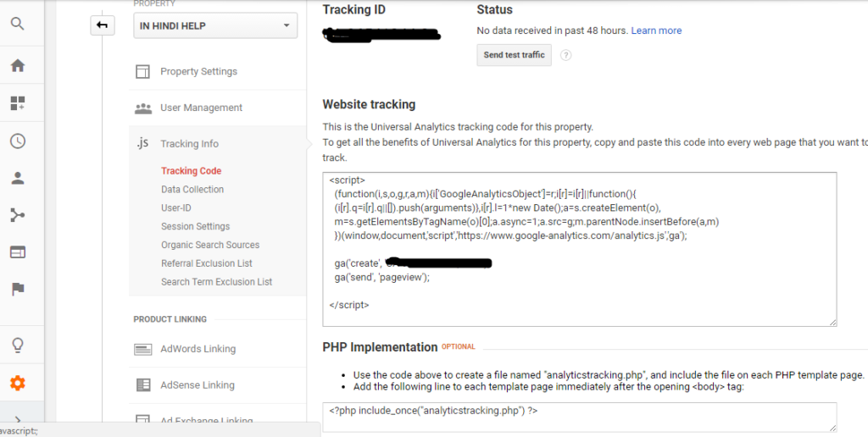Open the Behavior window icon
The height and width of the screenshot is (437, 868).
(x=18, y=252)
